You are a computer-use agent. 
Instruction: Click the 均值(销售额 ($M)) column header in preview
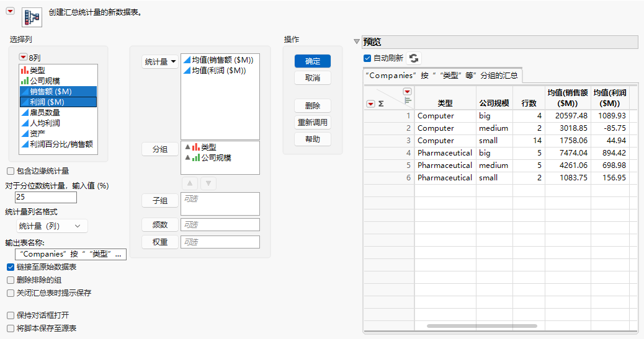(568, 98)
